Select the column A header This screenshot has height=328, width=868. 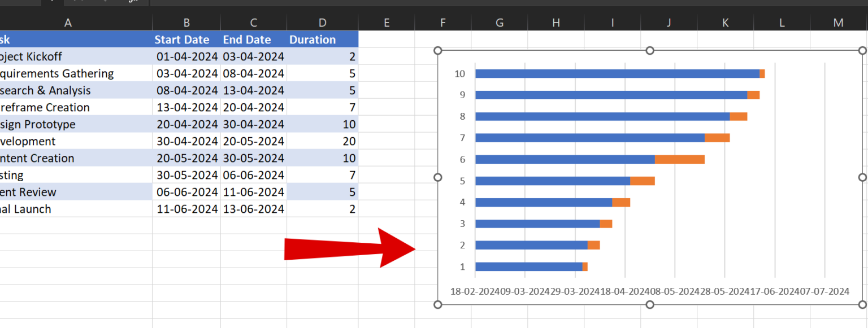[x=68, y=22]
